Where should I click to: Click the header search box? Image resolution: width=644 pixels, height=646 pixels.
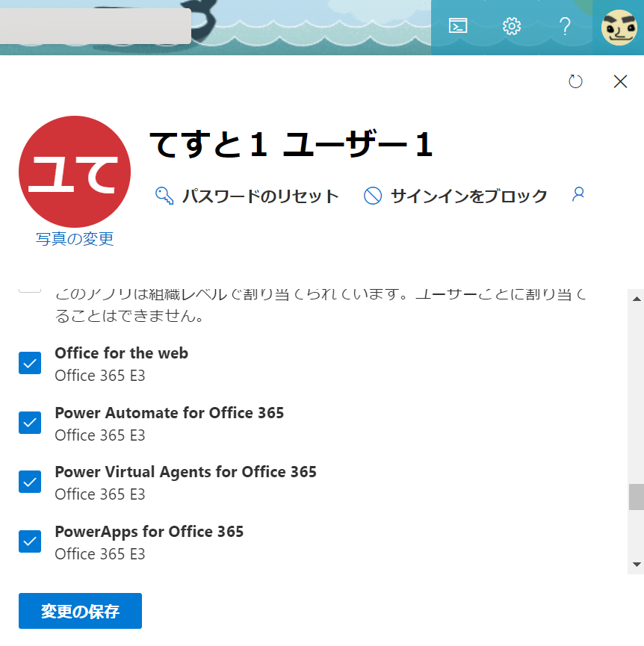click(x=95, y=26)
